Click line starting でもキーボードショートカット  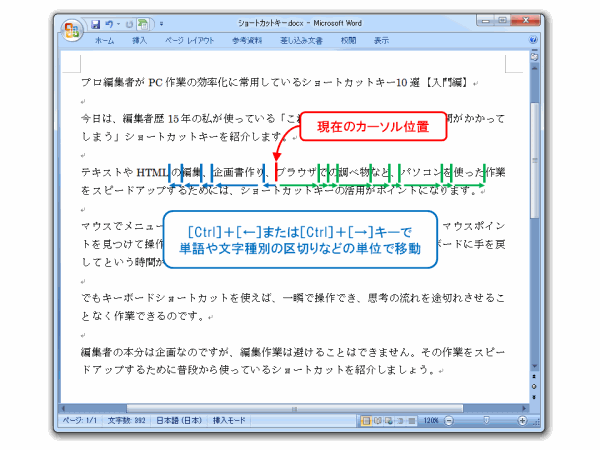[293, 298]
